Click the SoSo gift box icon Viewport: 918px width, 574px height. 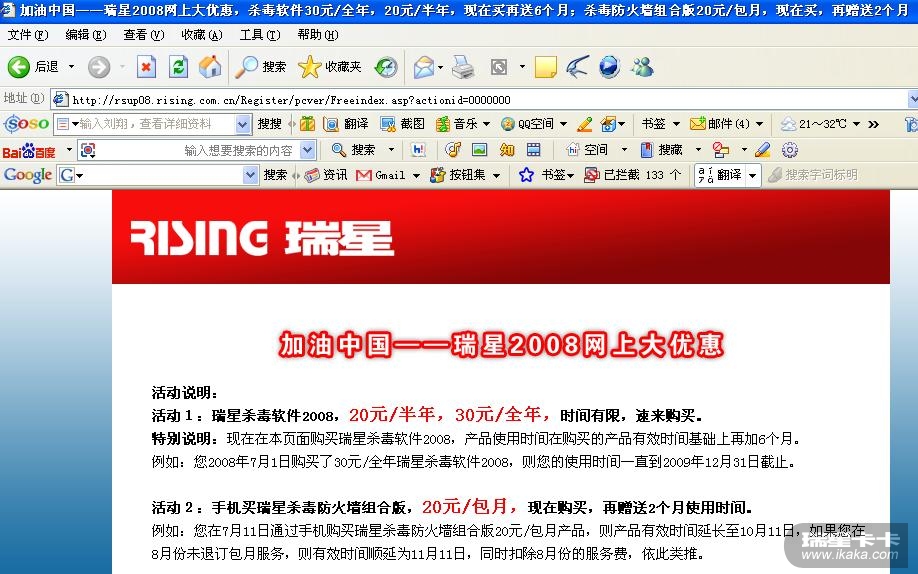pyautogui.click(x=307, y=124)
